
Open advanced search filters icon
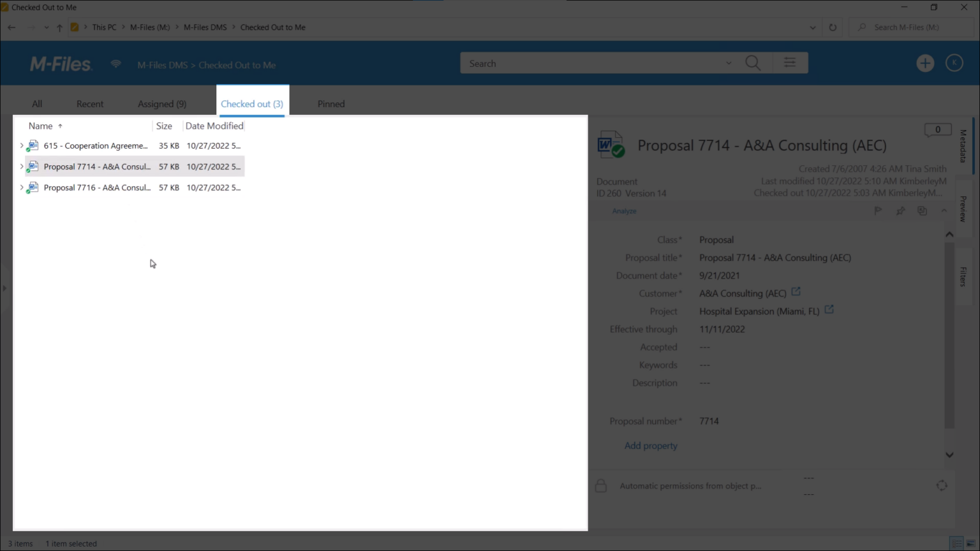pyautogui.click(x=790, y=62)
